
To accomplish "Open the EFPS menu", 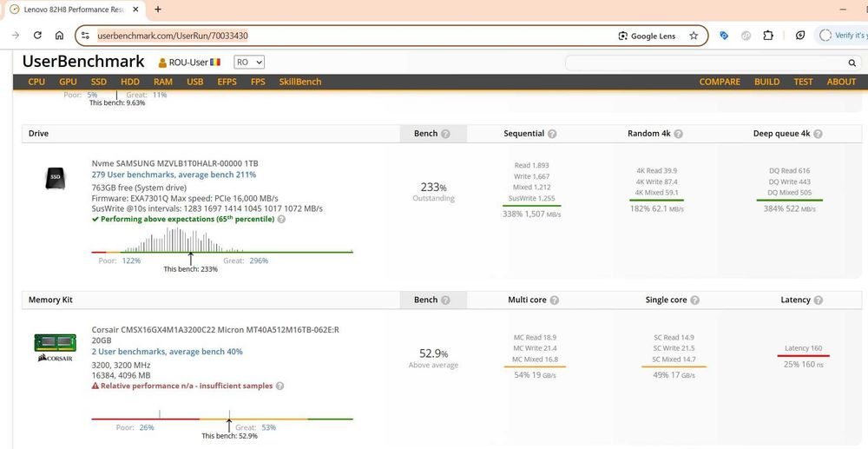I will tap(227, 82).
